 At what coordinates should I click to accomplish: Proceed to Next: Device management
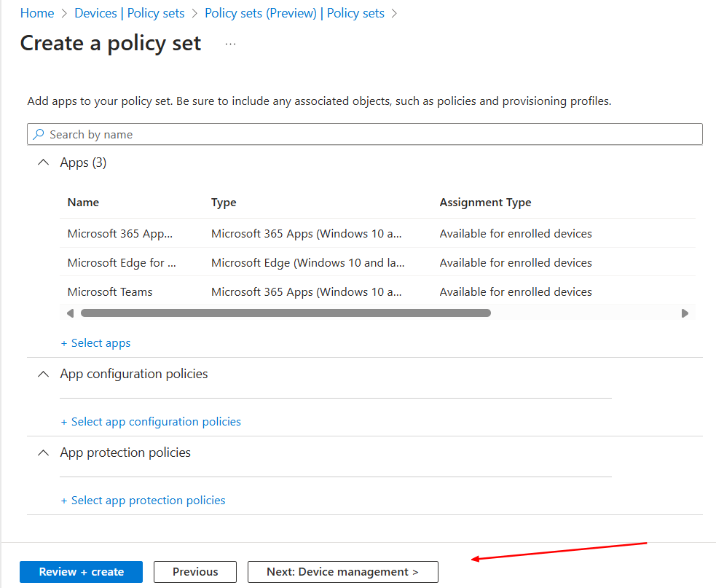pyautogui.click(x=343, y=571)
